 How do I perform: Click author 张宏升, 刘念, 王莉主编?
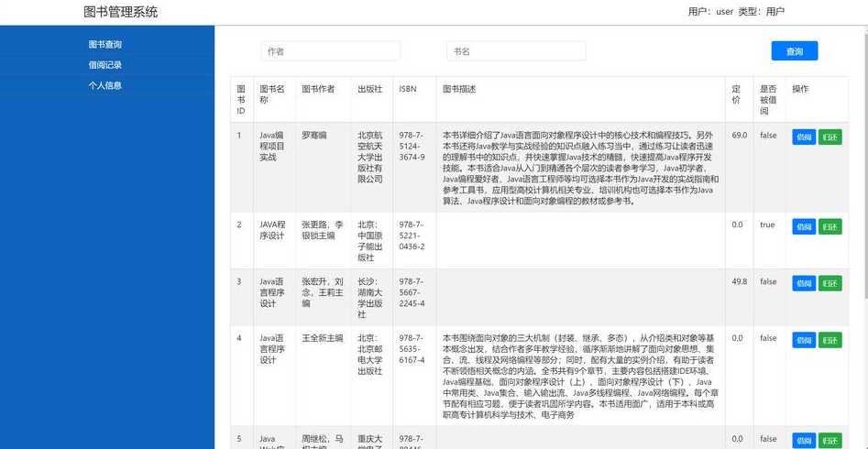click(323, 292)
